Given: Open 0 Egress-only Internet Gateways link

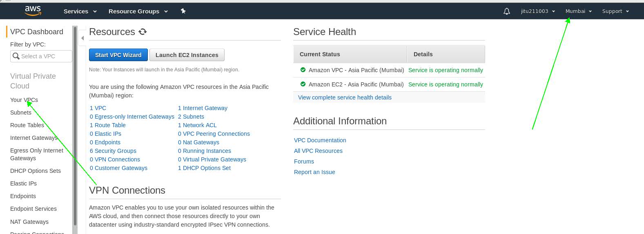Looking at the screenshot, I should [x=132, y=117].
